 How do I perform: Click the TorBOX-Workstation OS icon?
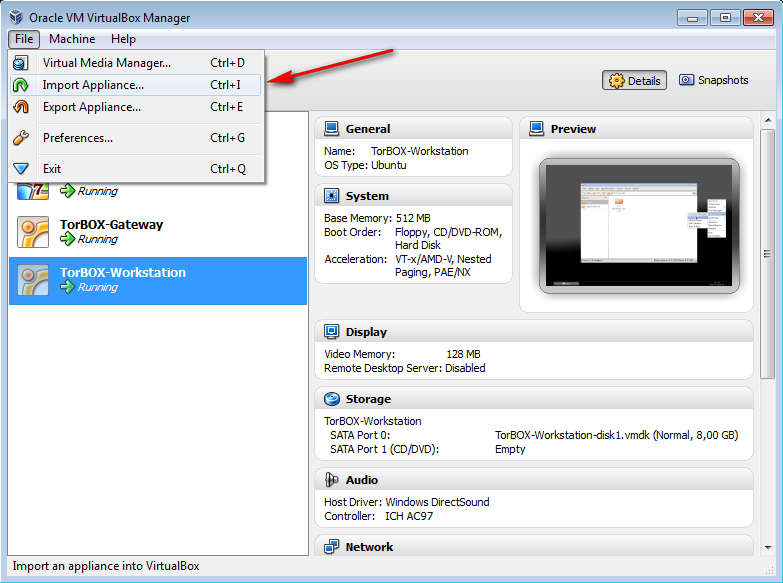[33, 280]
